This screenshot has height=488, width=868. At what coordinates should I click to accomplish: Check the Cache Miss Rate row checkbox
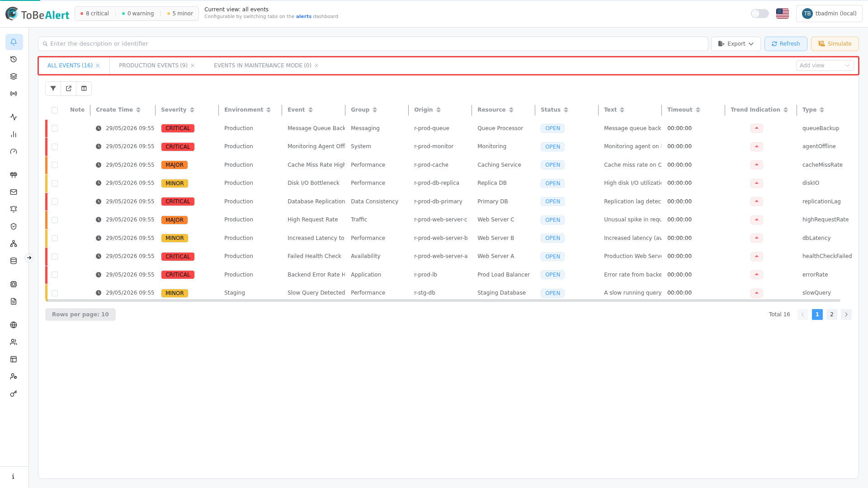(x=55, y=165)
